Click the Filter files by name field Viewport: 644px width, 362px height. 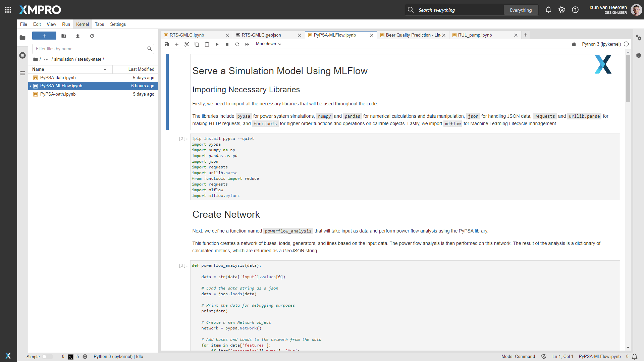click(x=90, y=49)
